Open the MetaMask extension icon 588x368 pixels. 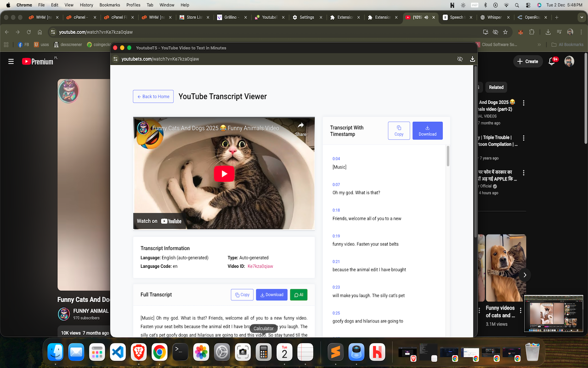point(520,32)
